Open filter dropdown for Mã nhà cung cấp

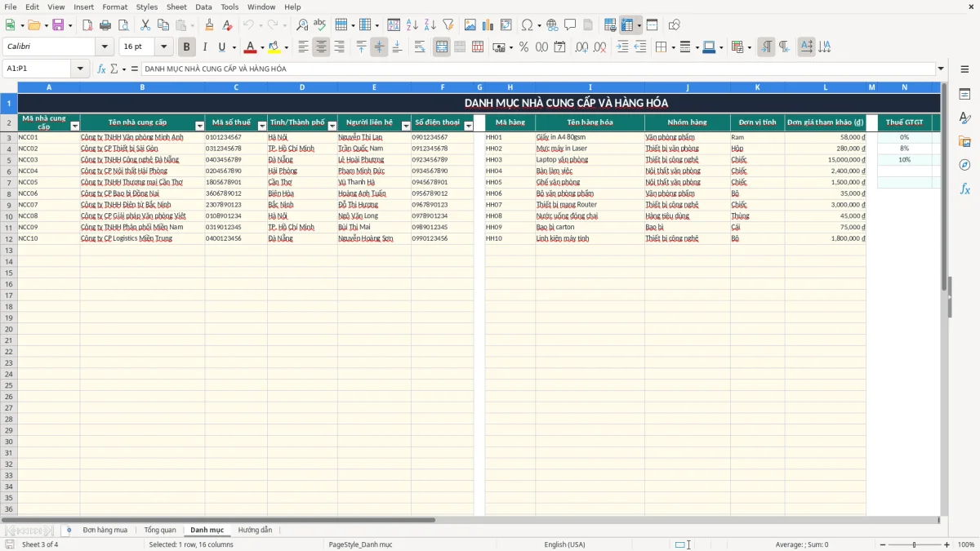coord(75,126)
